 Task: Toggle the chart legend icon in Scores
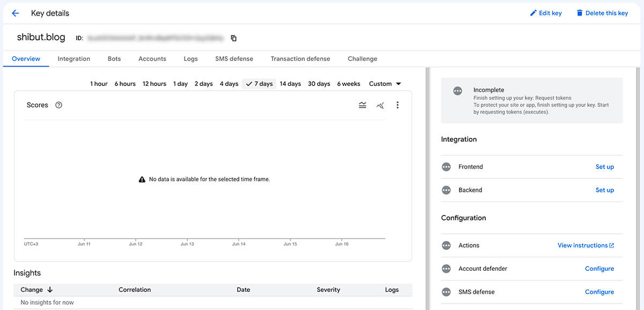363,105
